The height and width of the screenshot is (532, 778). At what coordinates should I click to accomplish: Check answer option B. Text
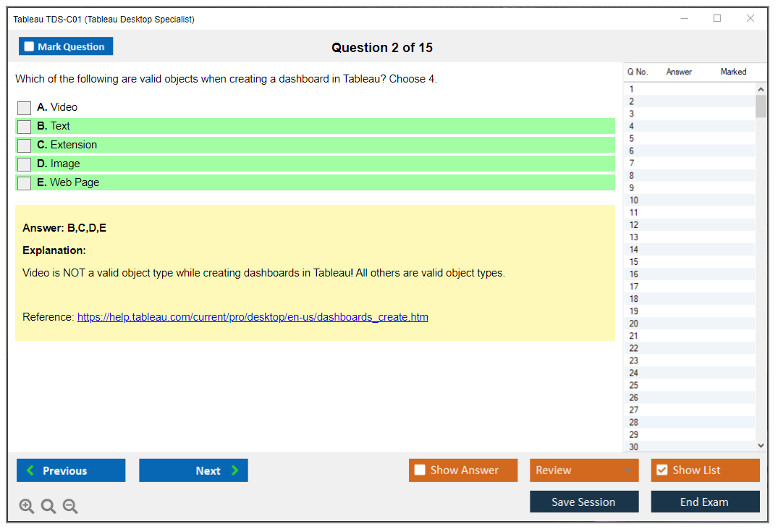click(x=25, y=127)
